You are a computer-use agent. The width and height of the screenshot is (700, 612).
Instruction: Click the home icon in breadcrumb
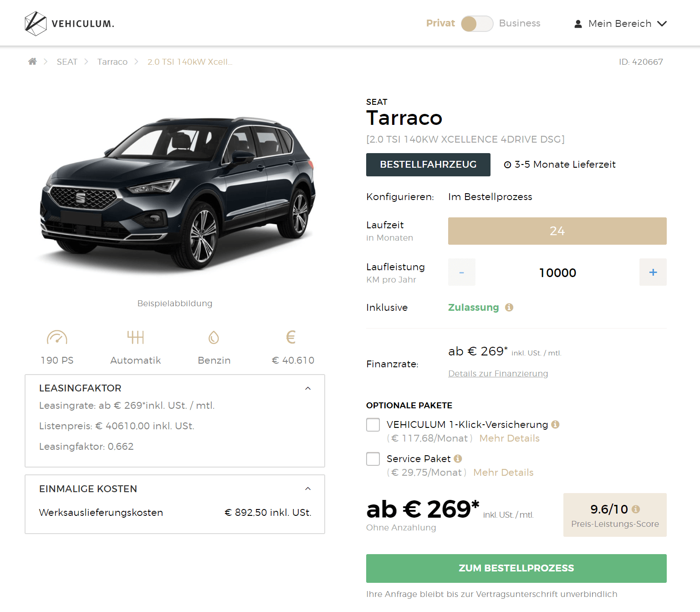click(32, 62)
